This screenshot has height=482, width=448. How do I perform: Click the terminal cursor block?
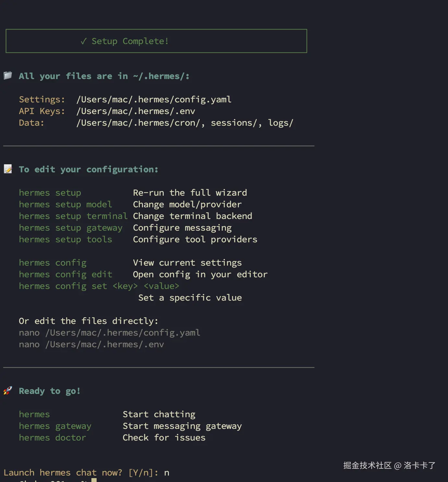pos(94,480)
